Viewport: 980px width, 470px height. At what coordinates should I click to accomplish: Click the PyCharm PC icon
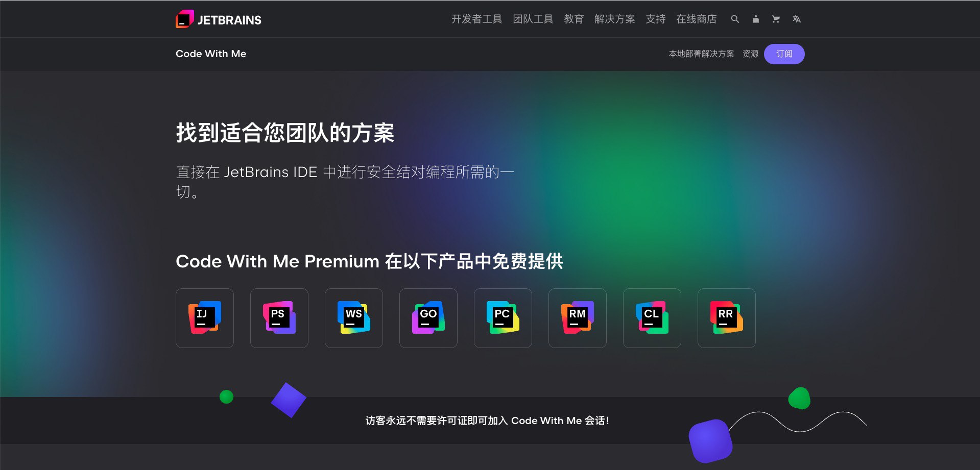[503, 318]
